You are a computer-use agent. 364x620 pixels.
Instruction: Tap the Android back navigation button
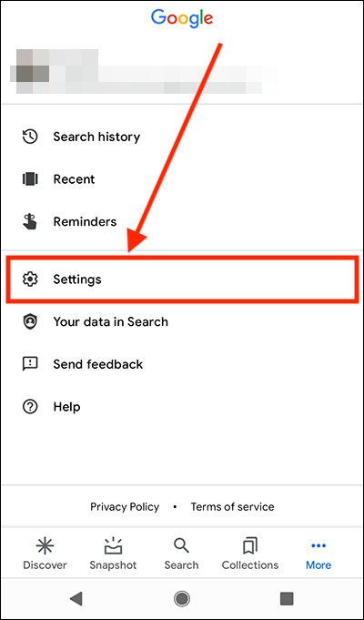76,599
